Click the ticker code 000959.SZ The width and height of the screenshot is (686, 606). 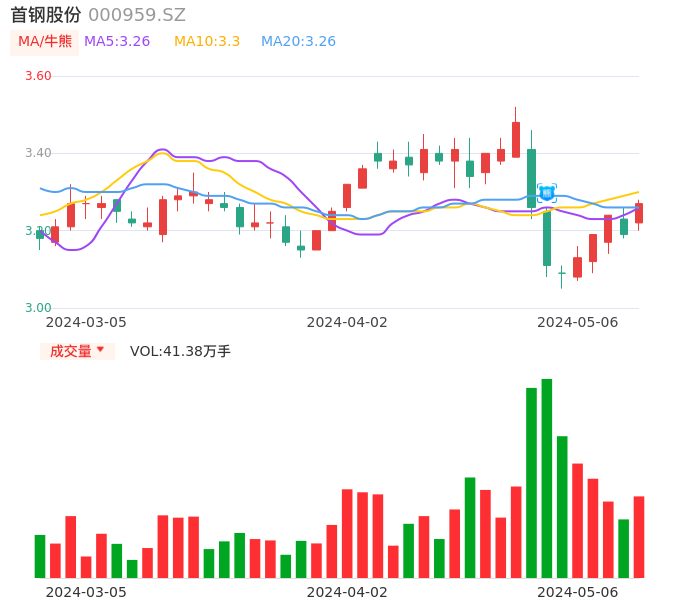(x=137, y=15)
